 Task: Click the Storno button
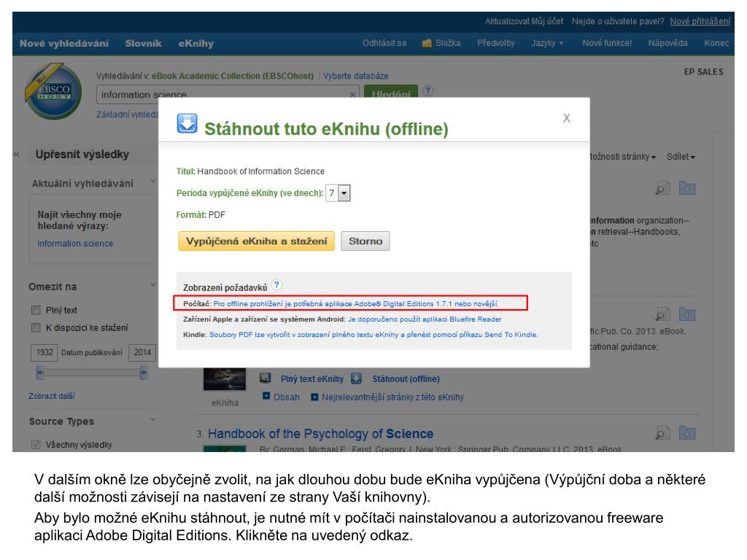point(365,241)
